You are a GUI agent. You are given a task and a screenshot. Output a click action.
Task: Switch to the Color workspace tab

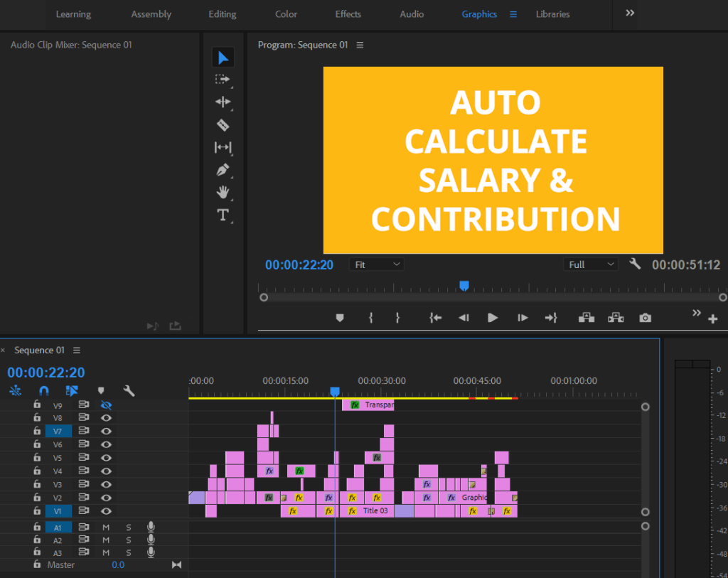[x=287, y=14]
